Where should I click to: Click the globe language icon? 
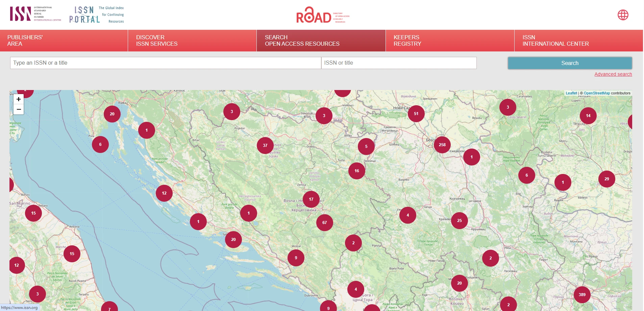click(x=623, y=15)
